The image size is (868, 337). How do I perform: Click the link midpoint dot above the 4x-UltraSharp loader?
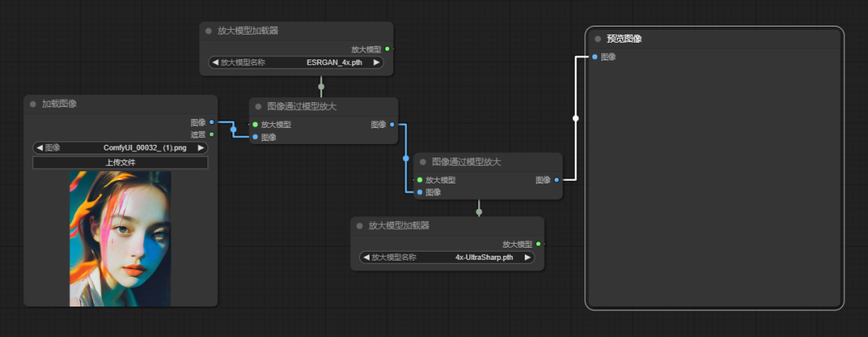479,212
